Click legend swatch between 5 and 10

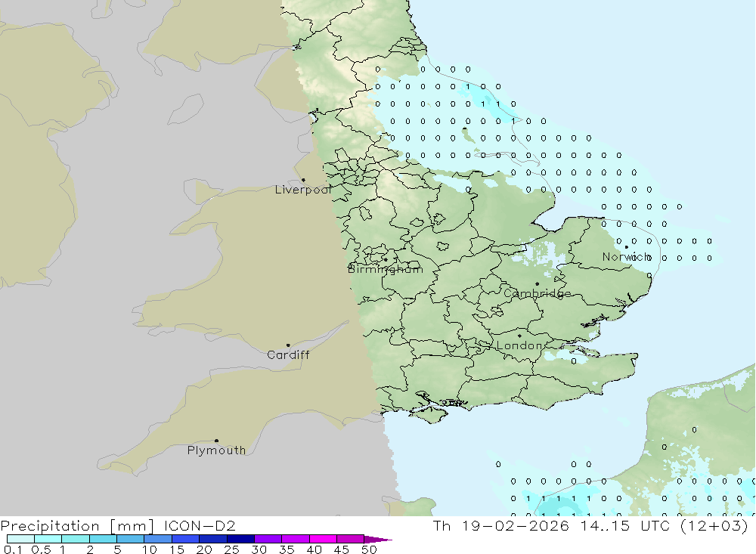coord(131,539)
